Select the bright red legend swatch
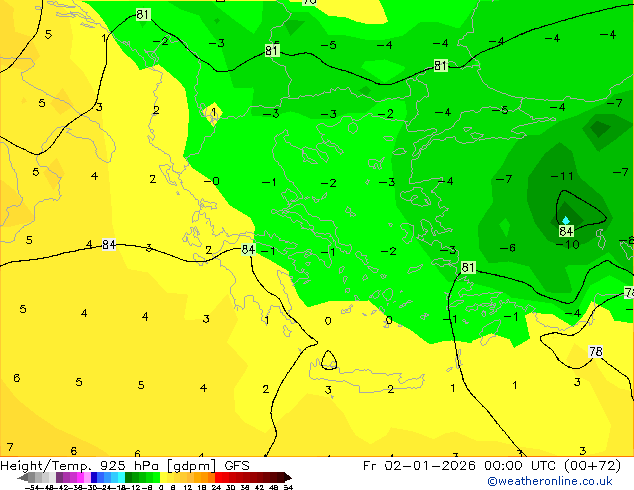 coord(218,477)
